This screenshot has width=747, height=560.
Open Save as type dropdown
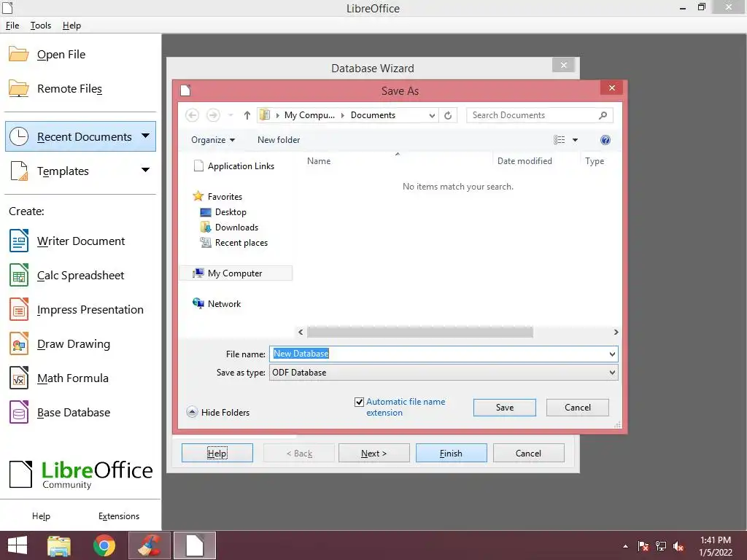point(612,373)
